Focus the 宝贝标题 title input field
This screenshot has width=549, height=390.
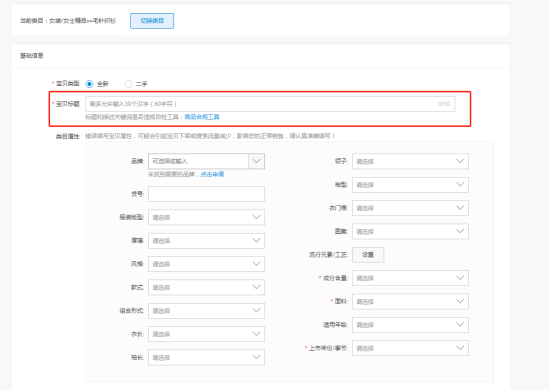click(270, 104)
